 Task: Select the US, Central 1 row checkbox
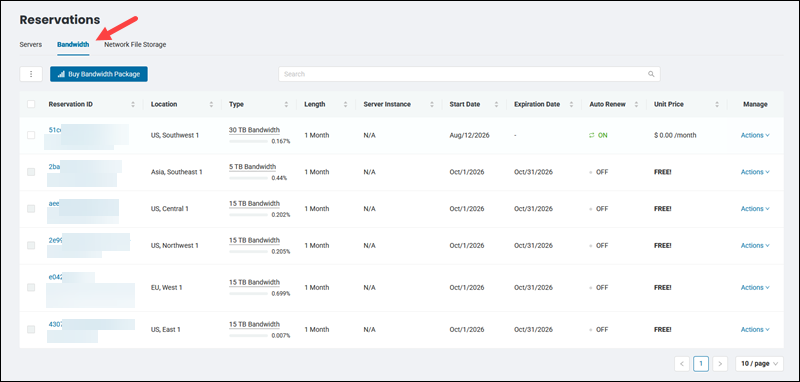pyautogui.click(x=31, y=209)
